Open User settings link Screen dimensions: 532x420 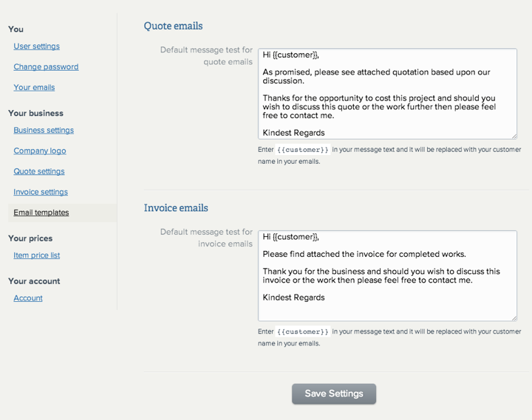click(37, 46)
